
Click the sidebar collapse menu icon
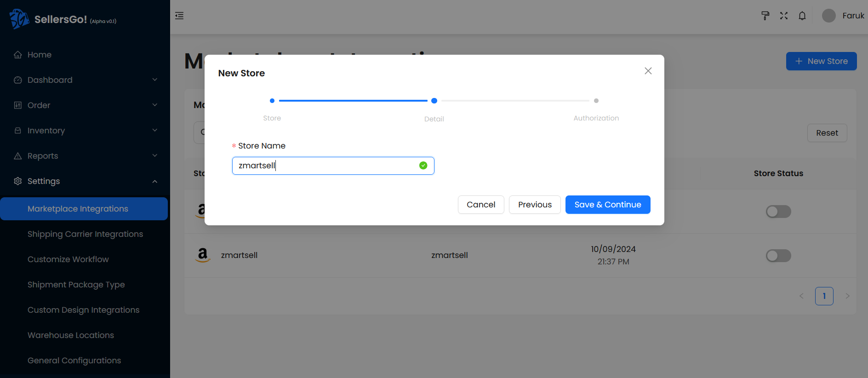coord(179,16)
